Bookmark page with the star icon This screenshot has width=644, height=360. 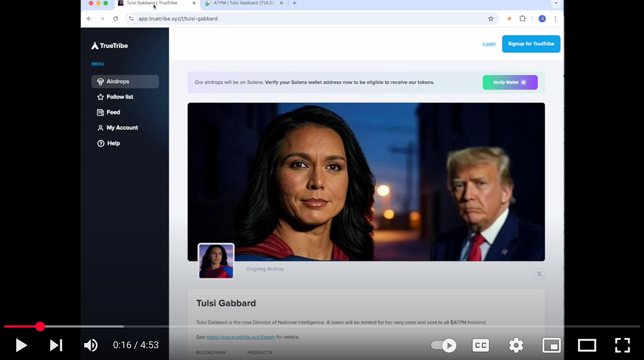[x=491, y=18]
